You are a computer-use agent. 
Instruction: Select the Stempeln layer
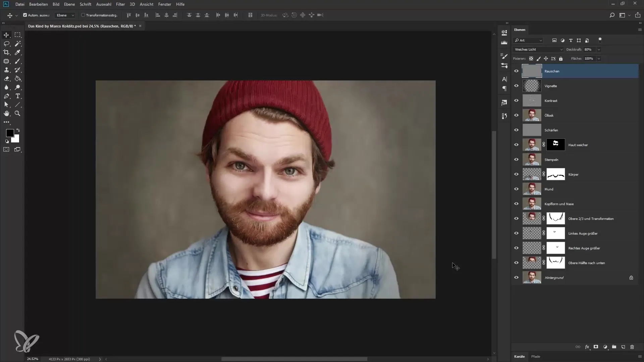point(575,160)
